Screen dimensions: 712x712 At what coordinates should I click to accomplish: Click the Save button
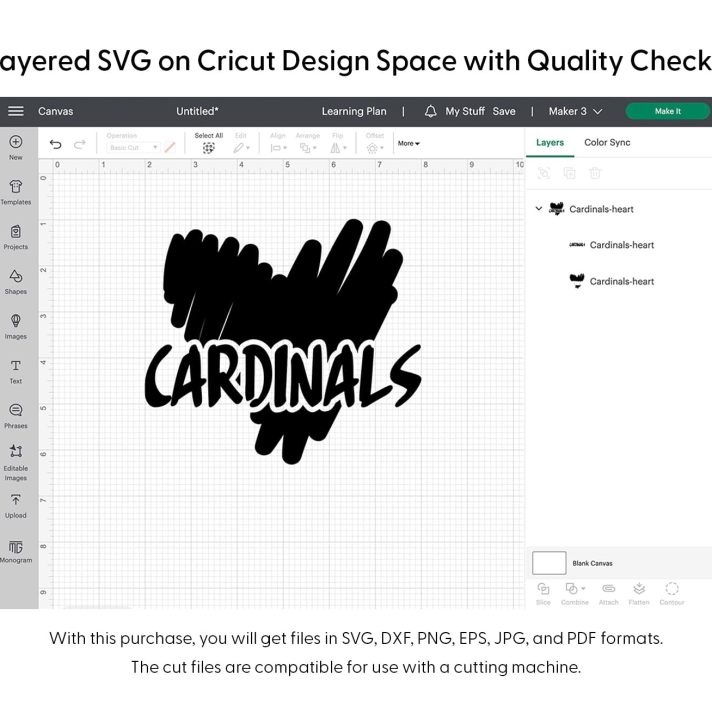coord(504,111)
